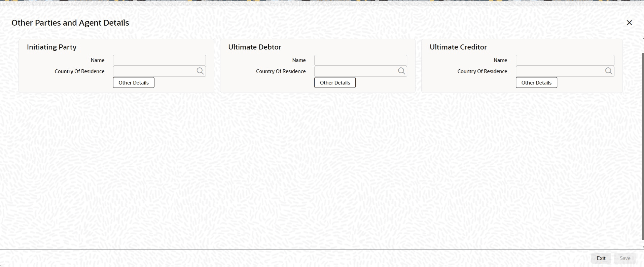Click Initiating Party Name field
644x267 pixels.
pyautogui.click(x=159, y=60)
